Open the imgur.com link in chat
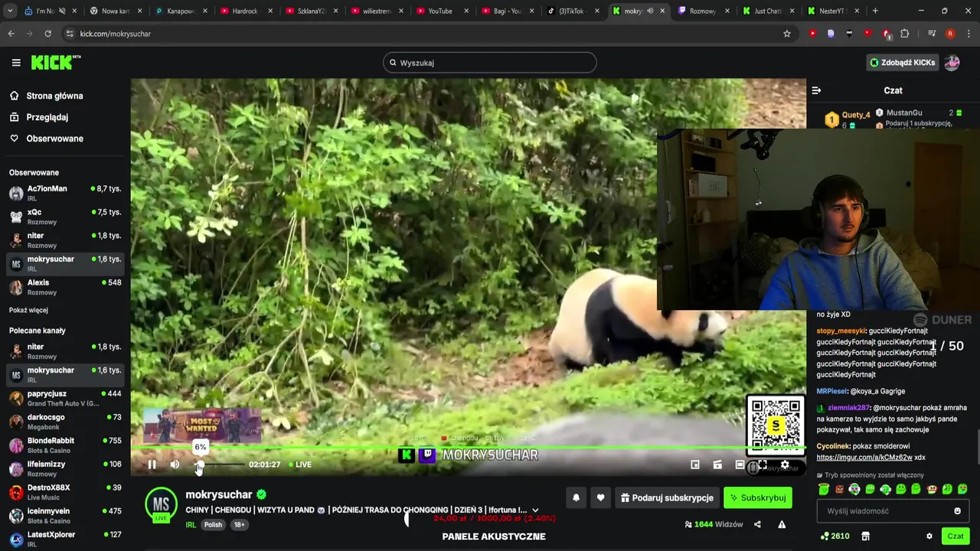Screen dimensions: 980x551 [864, 458]
